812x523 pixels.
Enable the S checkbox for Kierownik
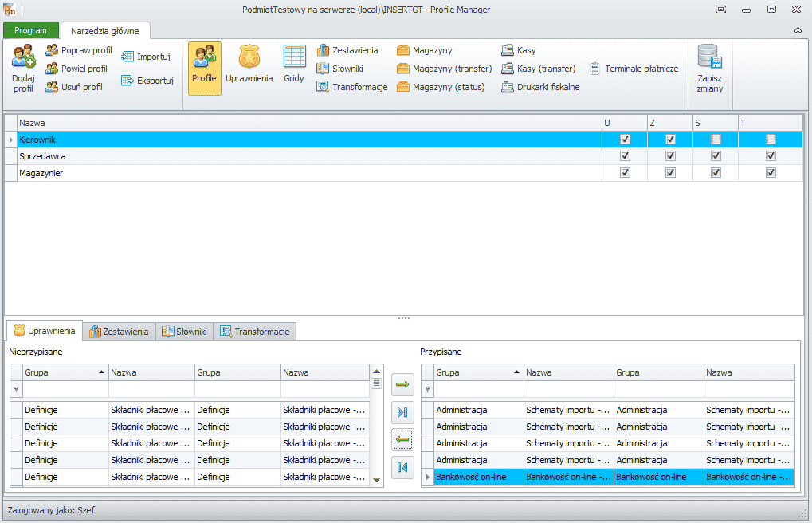click(x=716, y=140)
